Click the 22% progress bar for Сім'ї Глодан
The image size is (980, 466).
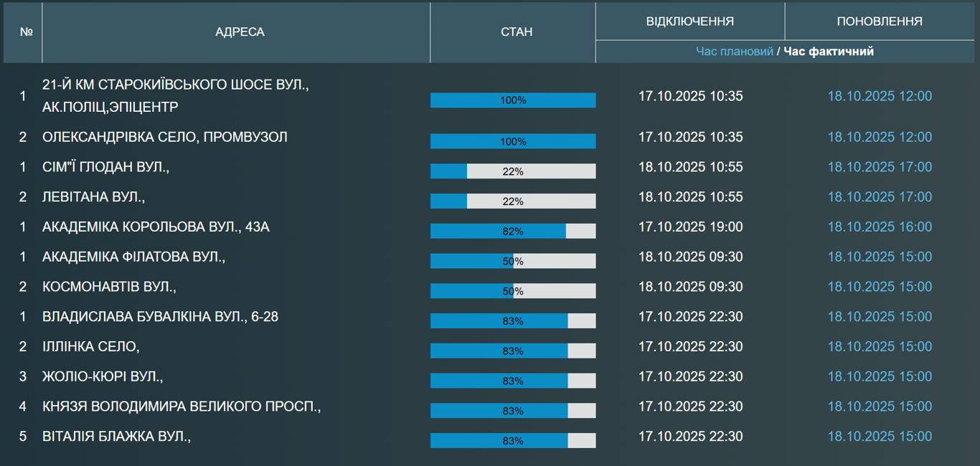tap(513, 171)
